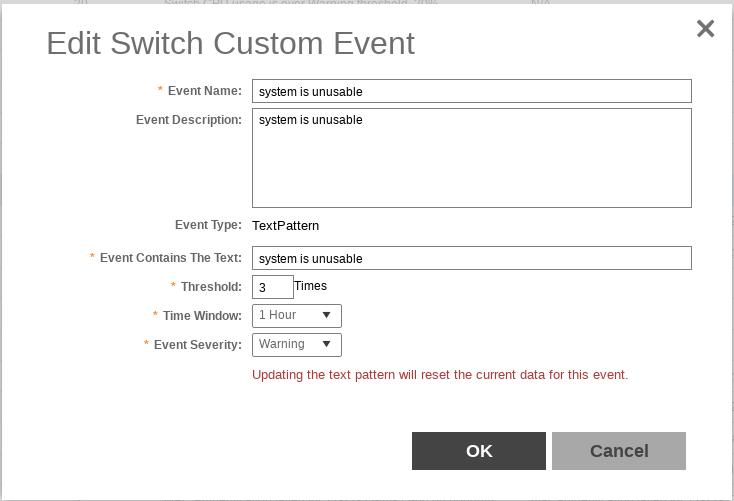Click the Time Window label
Image resolution: width=734 pixels, height=501 pixels.
point(202,316)
